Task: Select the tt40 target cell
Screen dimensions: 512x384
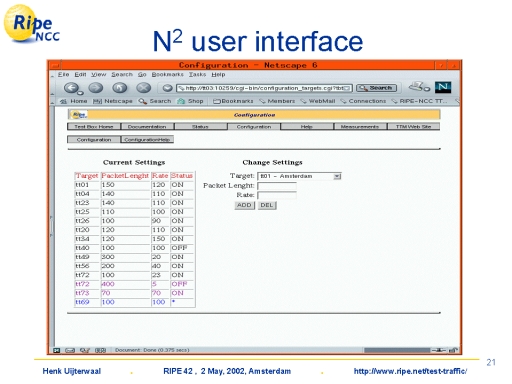Action: [87, 248]
